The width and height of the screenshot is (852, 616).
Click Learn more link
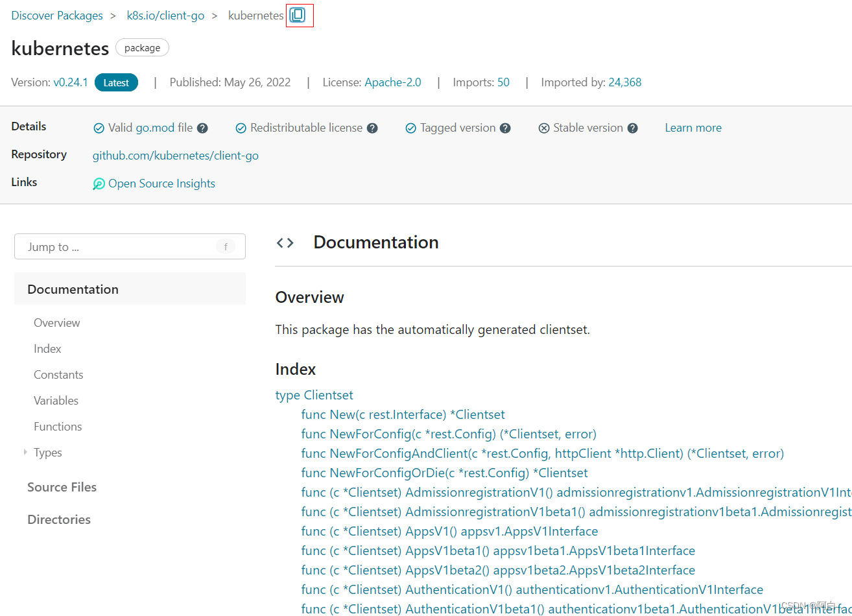[x=693, y=128]
